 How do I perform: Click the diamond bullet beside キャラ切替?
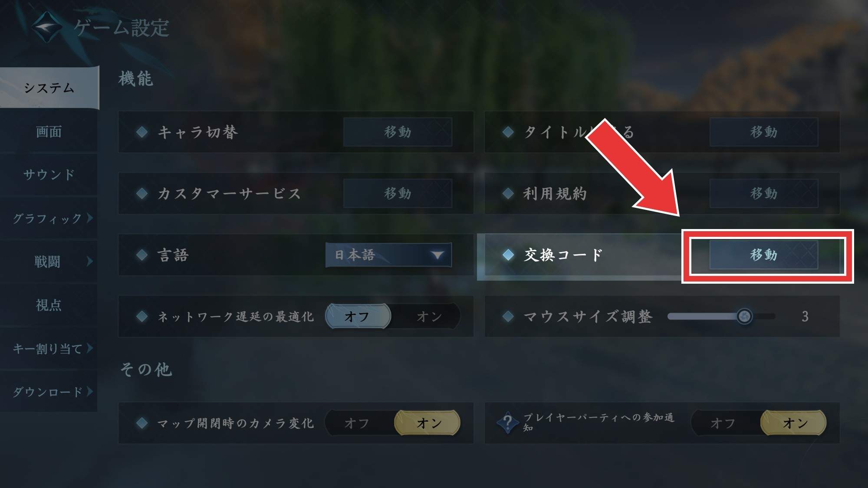pyautogui.click(x=142, y=132)
